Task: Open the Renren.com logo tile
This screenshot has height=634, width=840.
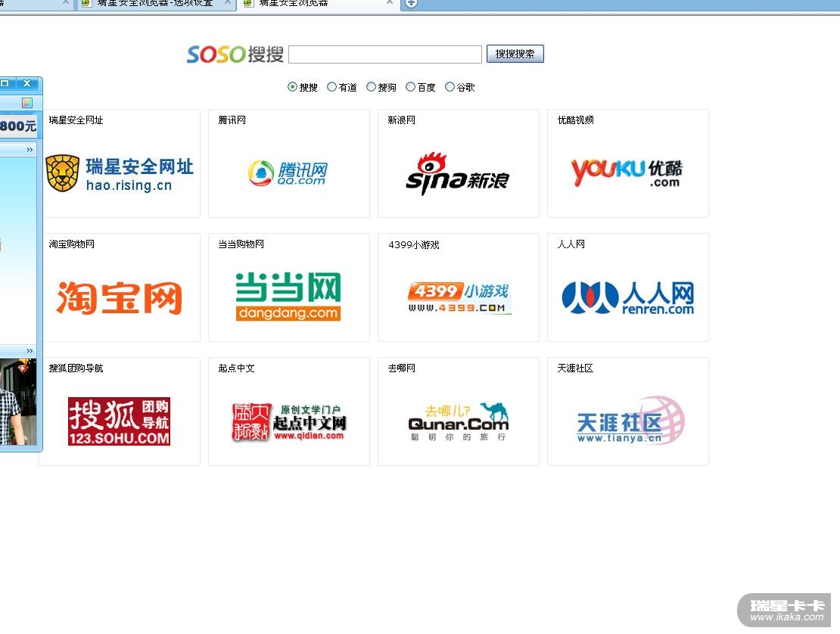Action: (x=628, y=297)
